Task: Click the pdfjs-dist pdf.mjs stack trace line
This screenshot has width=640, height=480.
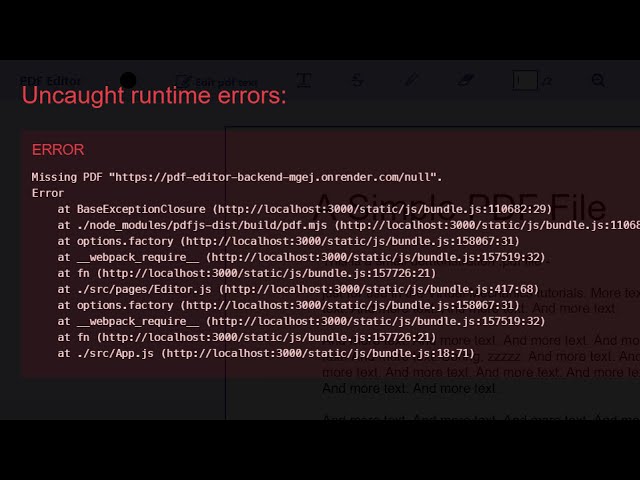Action: pyautogui.click(x=349, y=225)
